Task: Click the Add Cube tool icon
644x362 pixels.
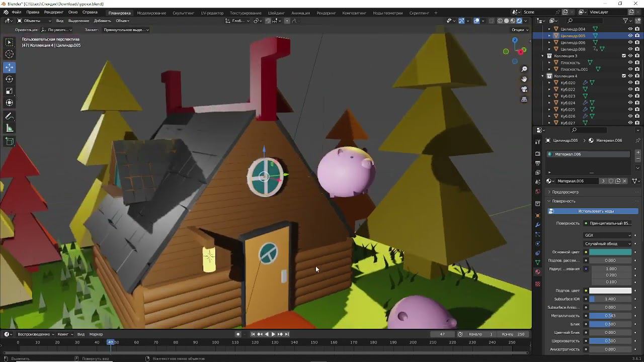Action: (10, 142)
